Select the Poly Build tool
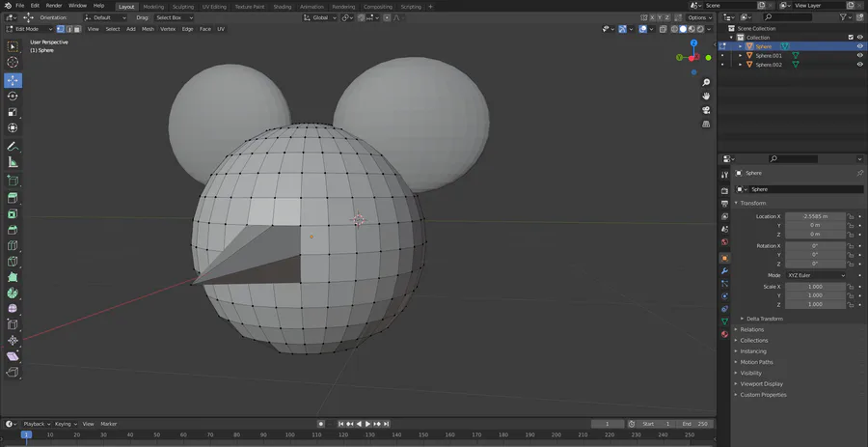This screenshot has width=868, height=447. (13, 277)
